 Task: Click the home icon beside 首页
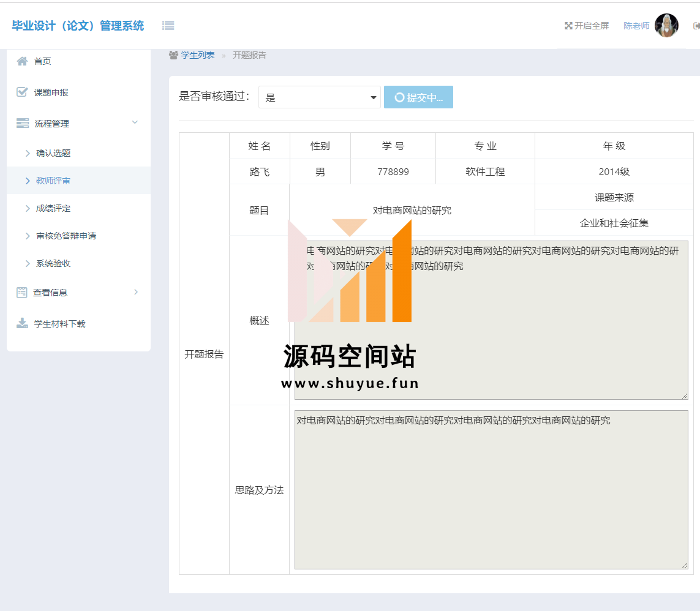click(x=22, y=61)
